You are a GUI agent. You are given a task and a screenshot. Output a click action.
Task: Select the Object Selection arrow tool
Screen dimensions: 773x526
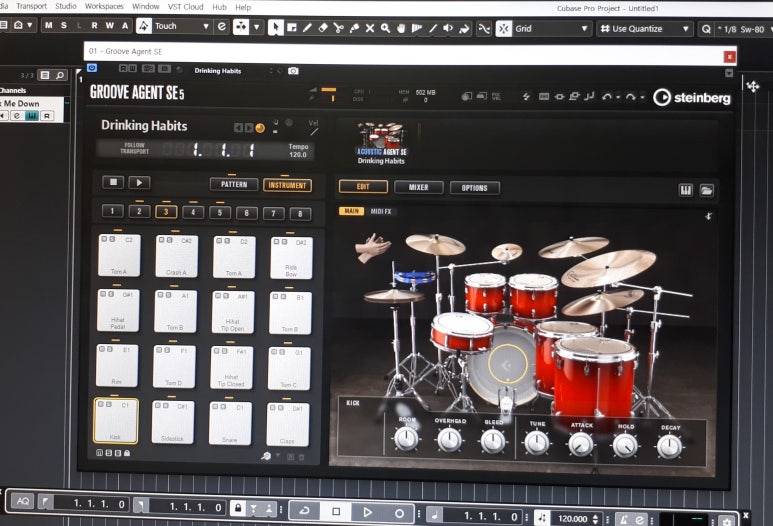pos(276,28)
